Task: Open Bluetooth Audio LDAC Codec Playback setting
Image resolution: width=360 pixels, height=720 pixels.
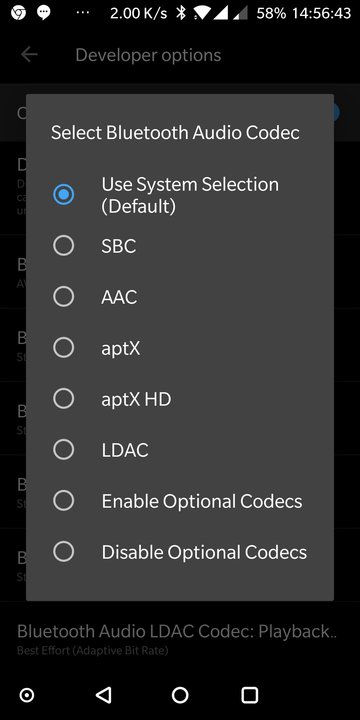Action: point(180,638)
